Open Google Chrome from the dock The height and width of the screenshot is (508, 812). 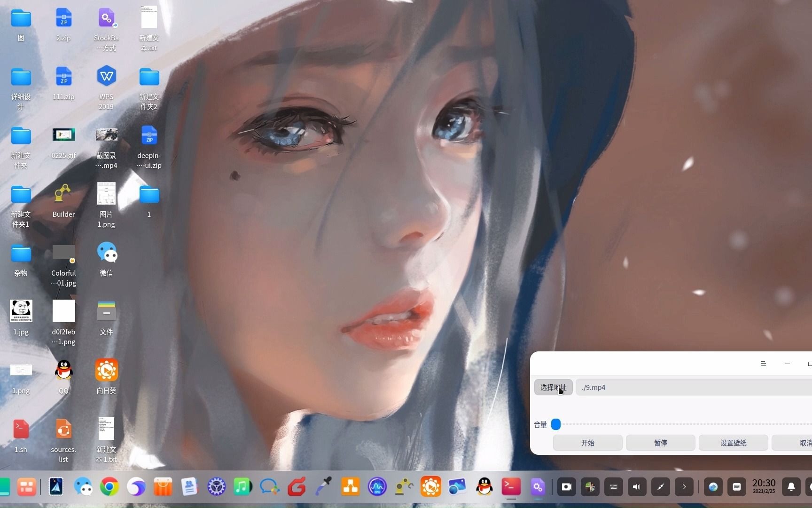click(109, 487)
